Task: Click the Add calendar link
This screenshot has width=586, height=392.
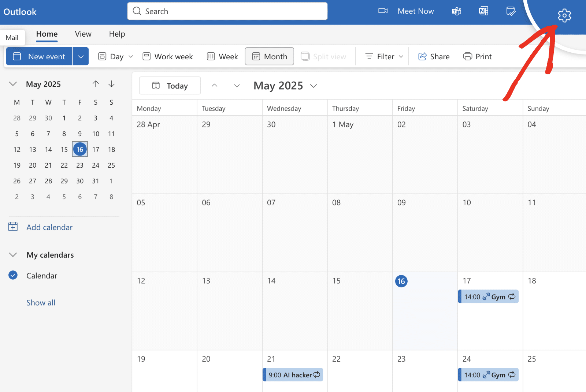Action: (49, 227)
